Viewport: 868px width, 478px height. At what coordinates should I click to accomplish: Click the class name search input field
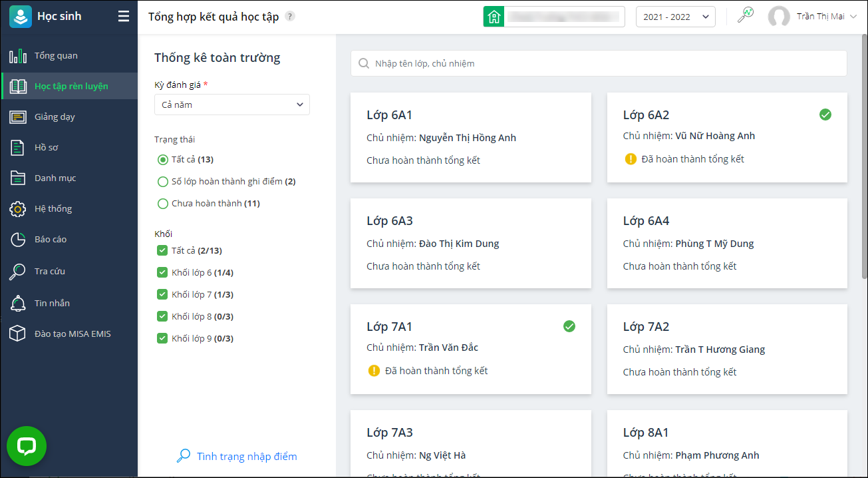[599, 63]
